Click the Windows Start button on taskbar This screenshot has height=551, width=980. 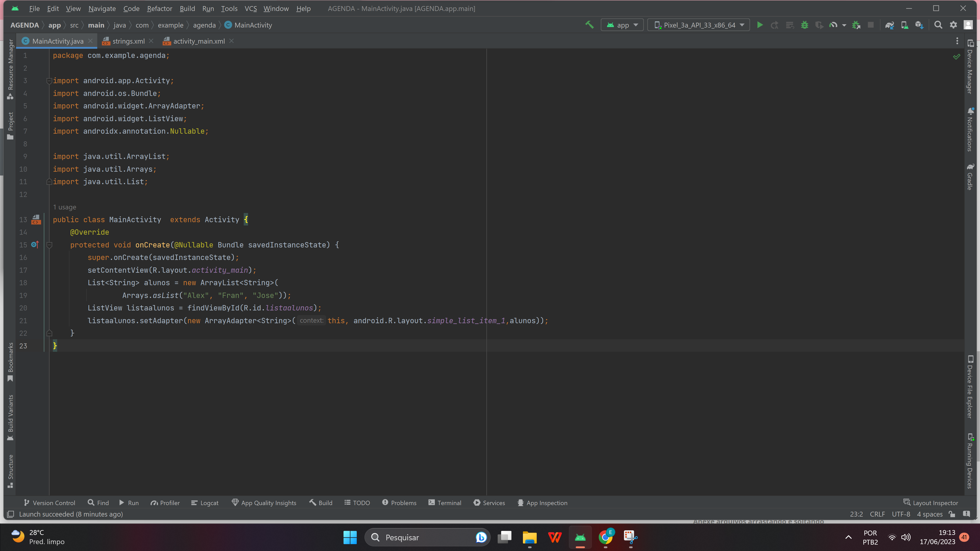click(x=350, y=537)
